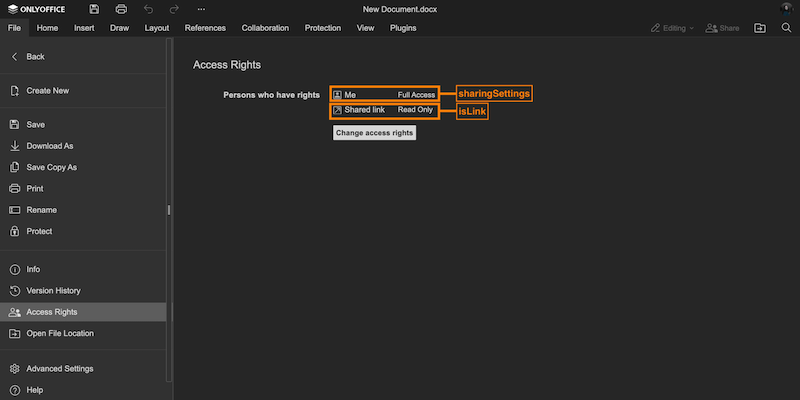This screenshot has width=800, height=400.
Task: Open the Collaboration tab
Action: pos(265,28)
